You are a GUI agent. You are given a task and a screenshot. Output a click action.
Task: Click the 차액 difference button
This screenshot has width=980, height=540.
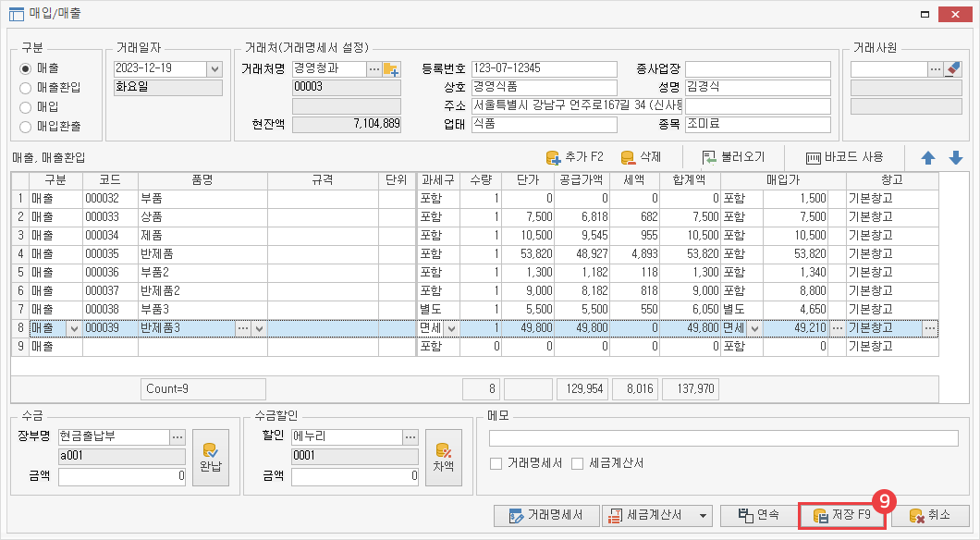[x=444, y=458]
